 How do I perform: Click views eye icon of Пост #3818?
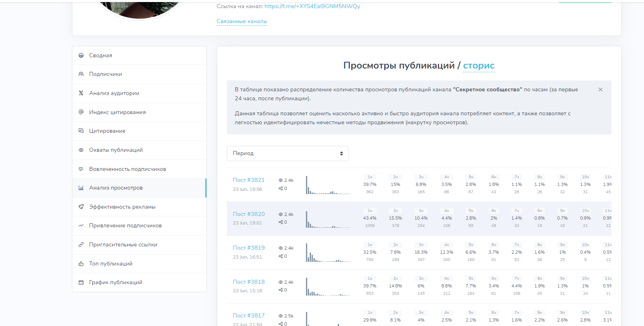tap(281, 282)
